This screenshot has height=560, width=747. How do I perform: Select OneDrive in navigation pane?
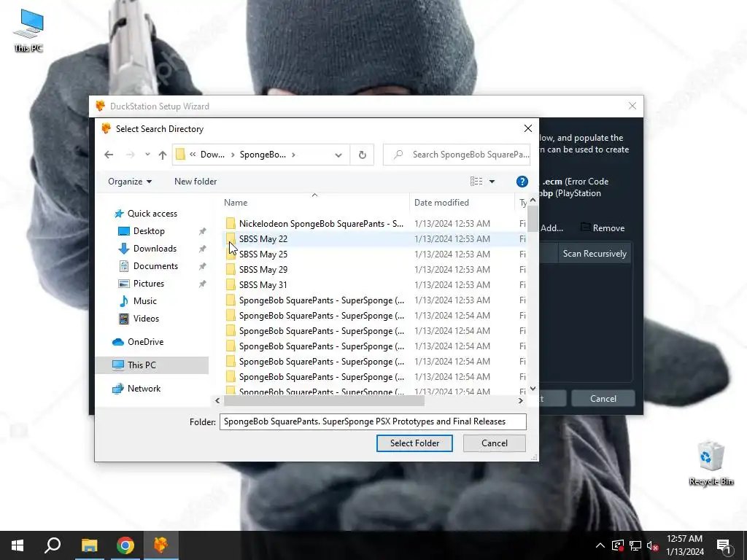(x=145, y=342)
